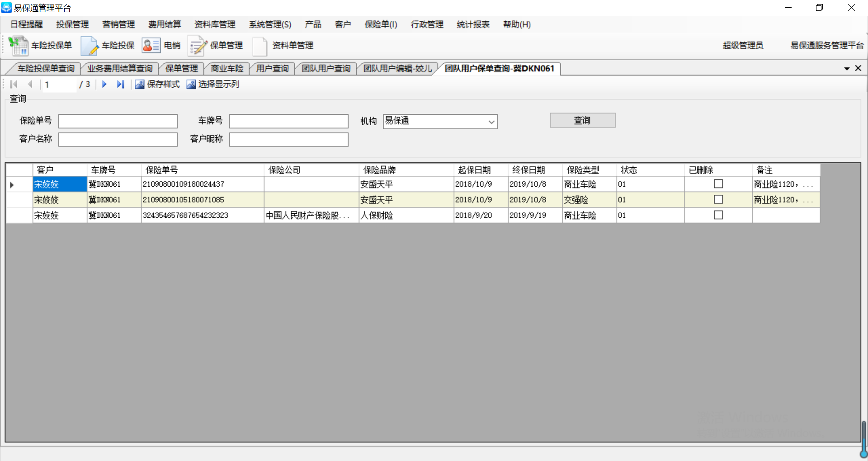Go to the next page arrow
The height and width of the screenshot is (461, 868).
[104, 84]
